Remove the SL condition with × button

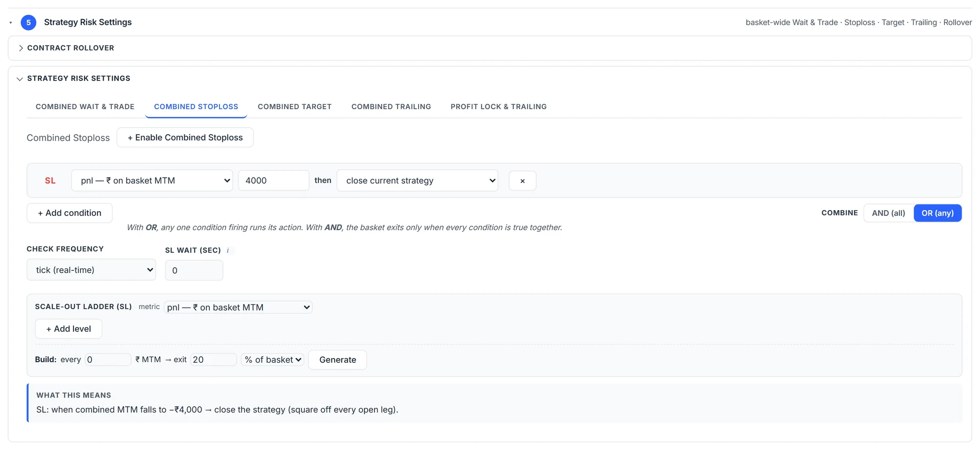coord(522,181)
